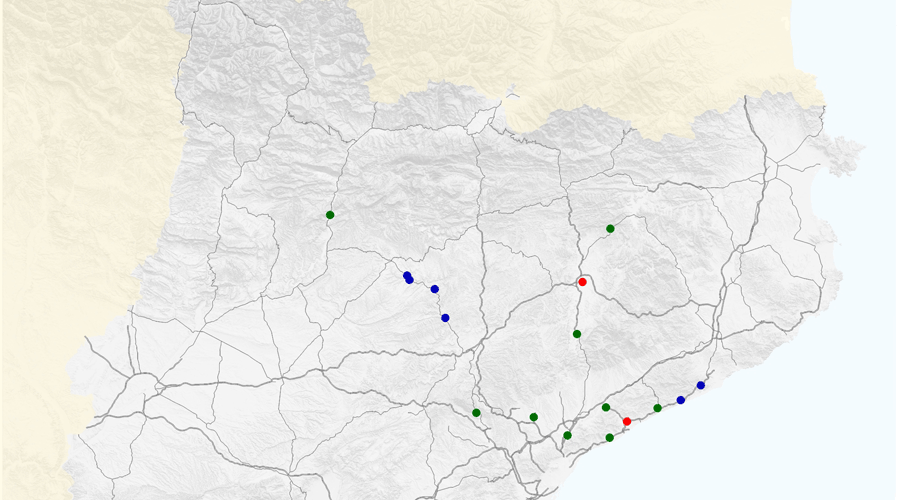Viewport: 900px width, 500px height.
Task: Click the beige neighboring region north of the border
Action: point(600,50)
